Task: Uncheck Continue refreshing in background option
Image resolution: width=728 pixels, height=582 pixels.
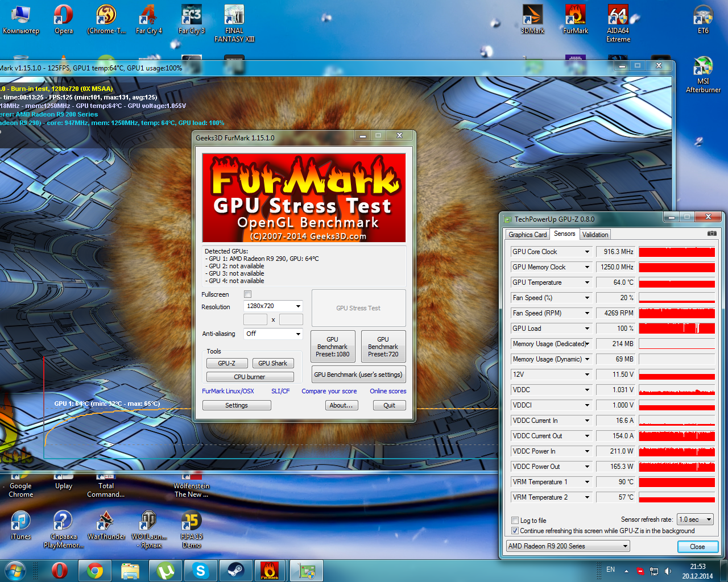Action: point(515,531)
